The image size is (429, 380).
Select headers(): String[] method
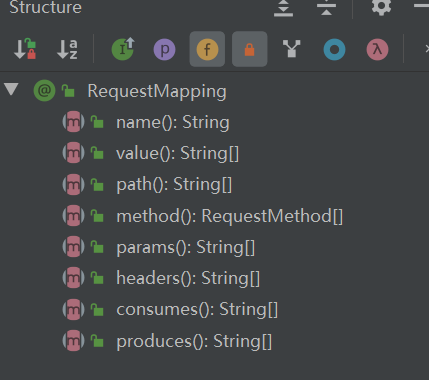coord(188,278)
